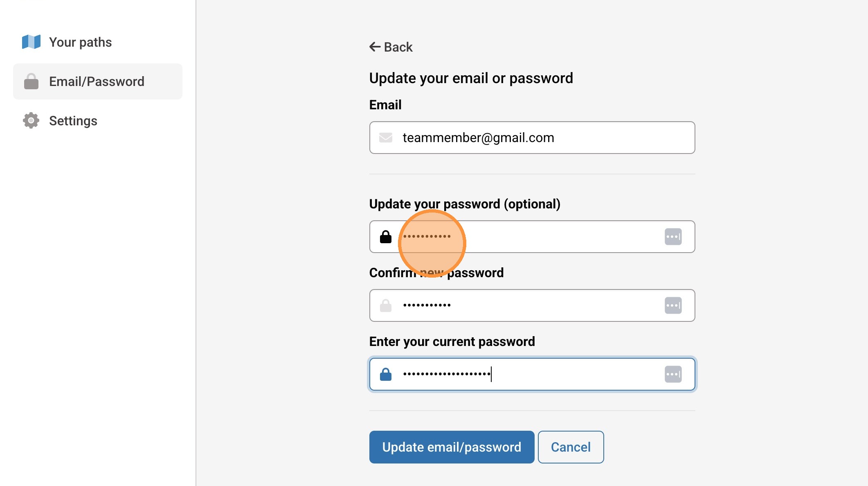Image resolution: width=868 pixels, height=486 pixels.
Task: Click the back arrow icon
Action: click(x=375, y=47)
